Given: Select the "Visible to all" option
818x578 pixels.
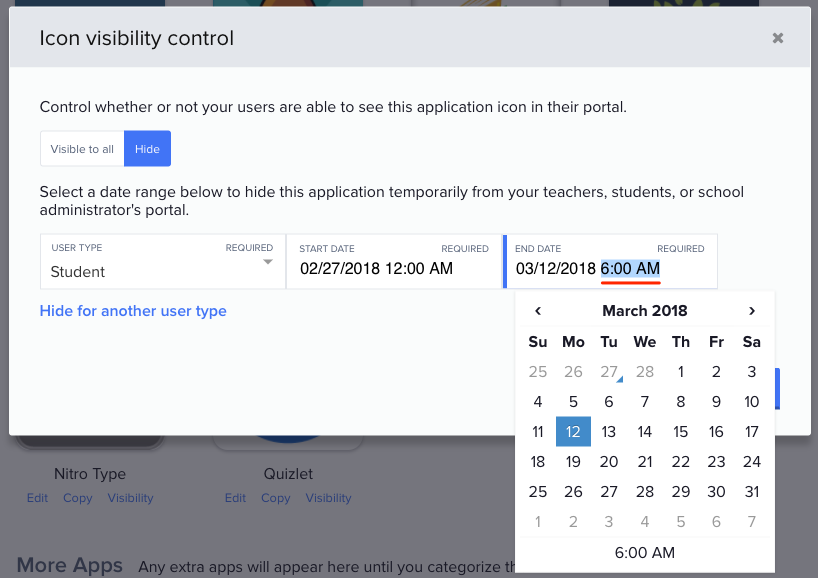Looking at the screenshot, I should (x=81, y=148).
